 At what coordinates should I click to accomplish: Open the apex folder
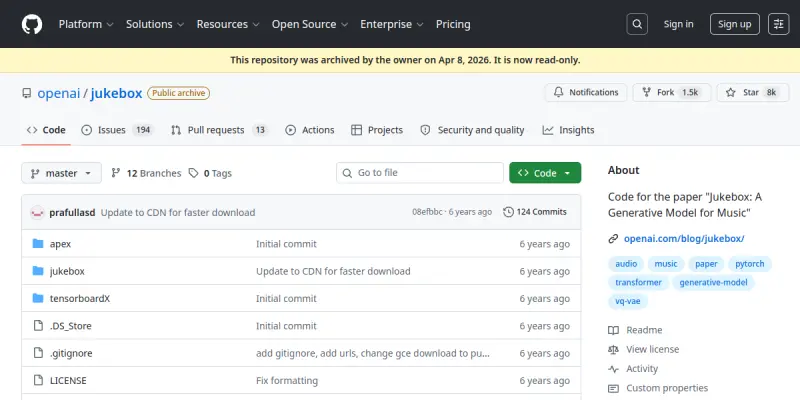(x=60, y=244)
